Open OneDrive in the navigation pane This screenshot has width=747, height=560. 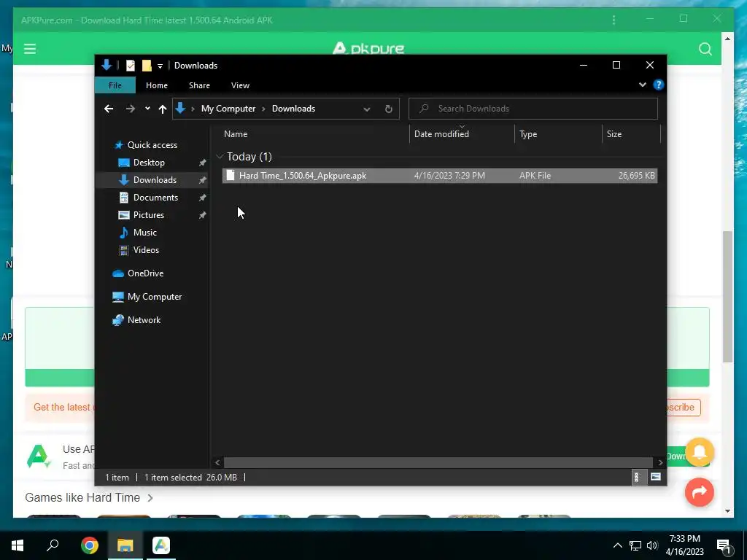(145, 273)
